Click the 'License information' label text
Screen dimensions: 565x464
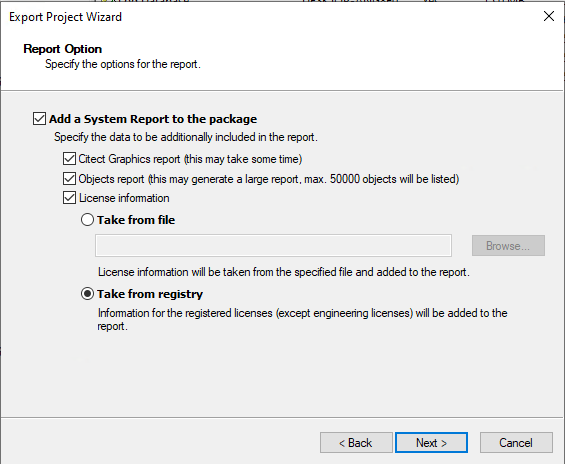[124, 198]
